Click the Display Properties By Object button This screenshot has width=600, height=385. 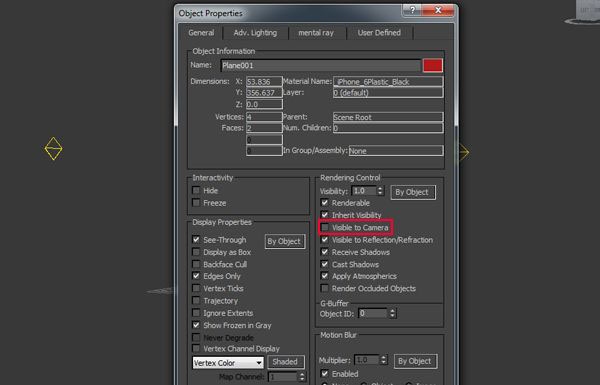[x=285, y=241]
